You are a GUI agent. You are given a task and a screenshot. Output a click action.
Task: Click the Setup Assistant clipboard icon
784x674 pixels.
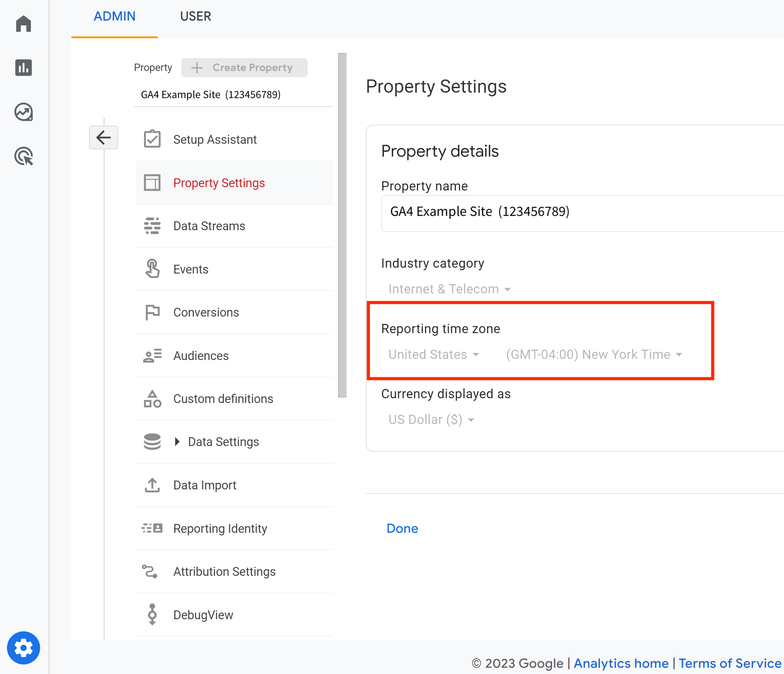(x=152, y=139)
